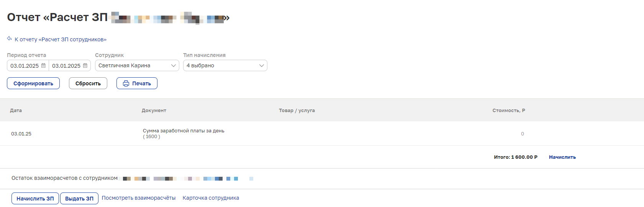Expand the Сотрудник dropdown chevron
This screenshot has height=207, width=644.
coord(173,65)
